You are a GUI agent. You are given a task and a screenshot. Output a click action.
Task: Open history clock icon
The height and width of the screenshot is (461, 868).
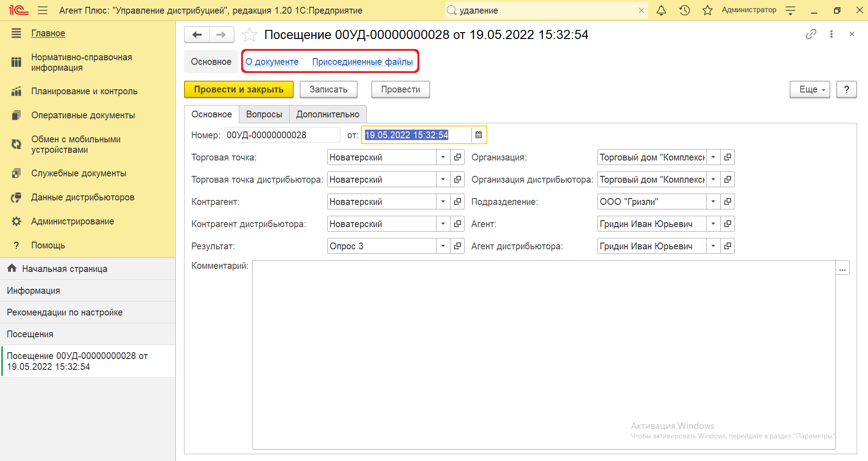[x=684, y=10]
